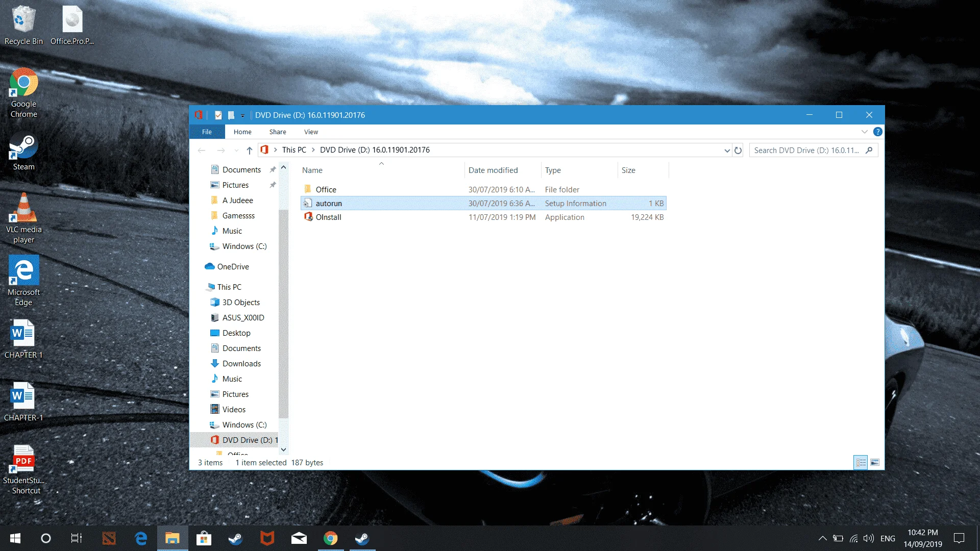The height and width of the screenshot is (551, 980).
Task: Open Cortana search circle on taskbar
Action: click(x=46, y=538)
